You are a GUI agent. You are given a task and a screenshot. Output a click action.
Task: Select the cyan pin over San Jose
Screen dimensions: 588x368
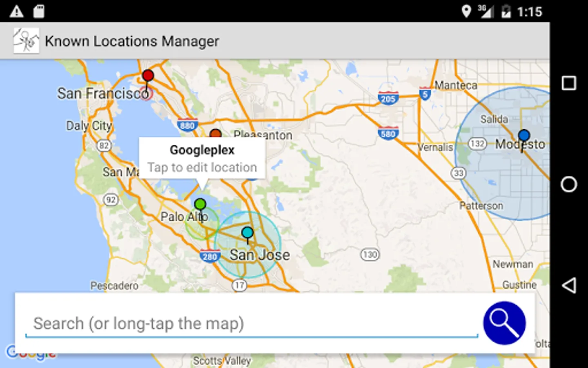pyautogui.click(x=247, y=233)
